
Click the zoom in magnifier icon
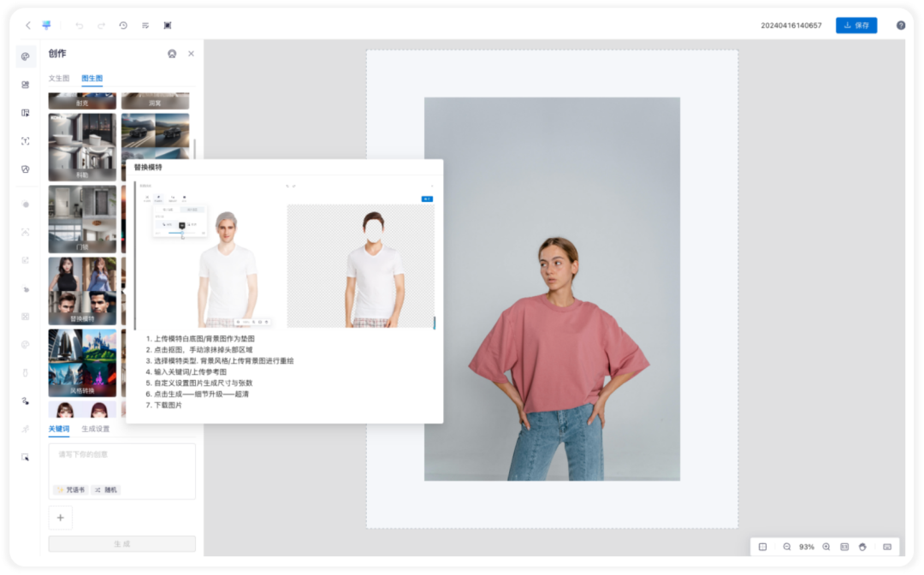(x=826, y=547)
